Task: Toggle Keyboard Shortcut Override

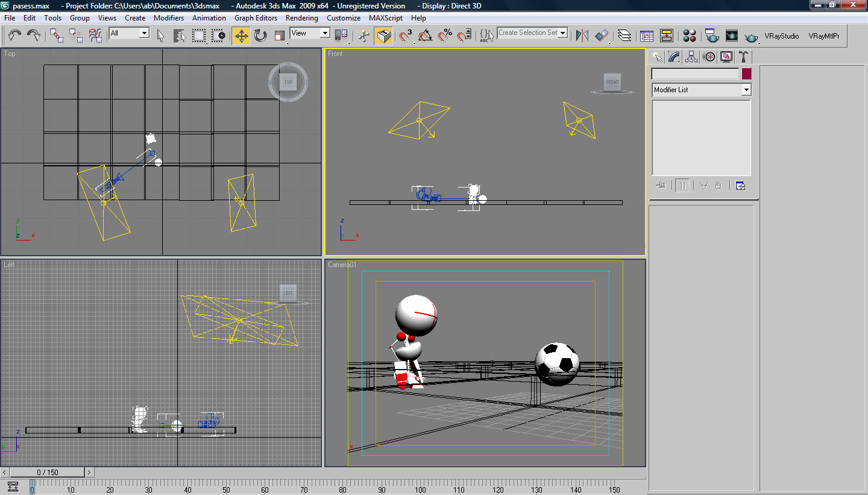Action: point(383,36)
